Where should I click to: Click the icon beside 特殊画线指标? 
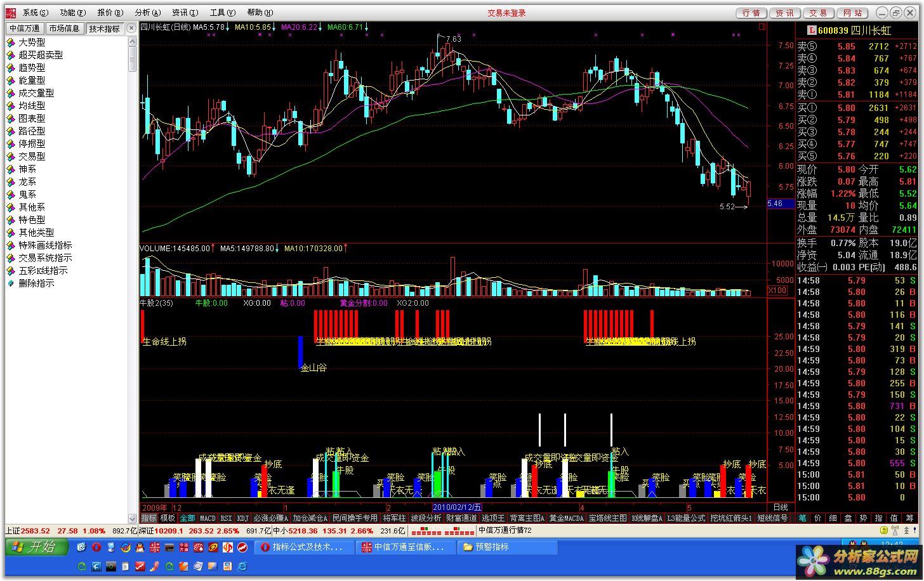[11, 245]
